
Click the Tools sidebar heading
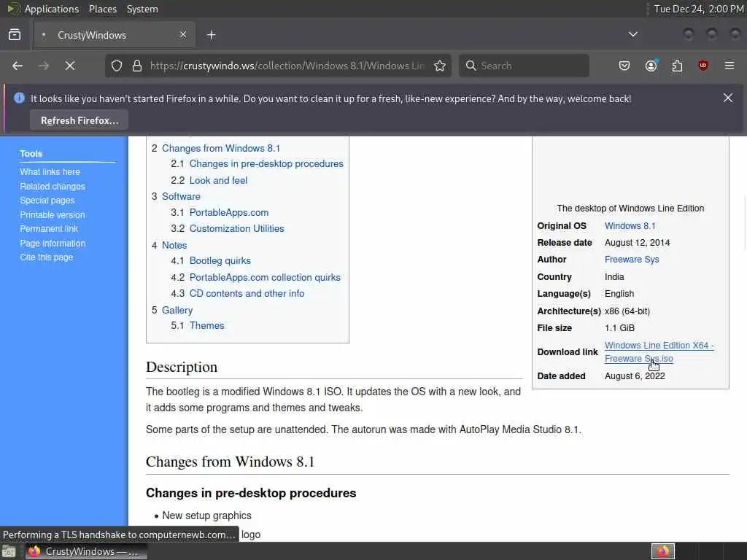point(31,154)
